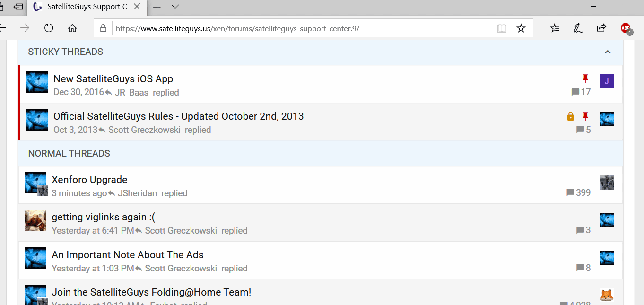Click the Normal Threads header label
Image resolution: width=644 pixels, height=305 pixels.
[x=69, y=153]
